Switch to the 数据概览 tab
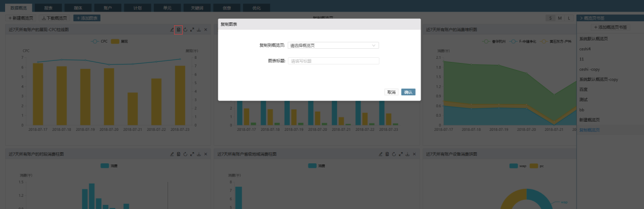 click(18, 8)
